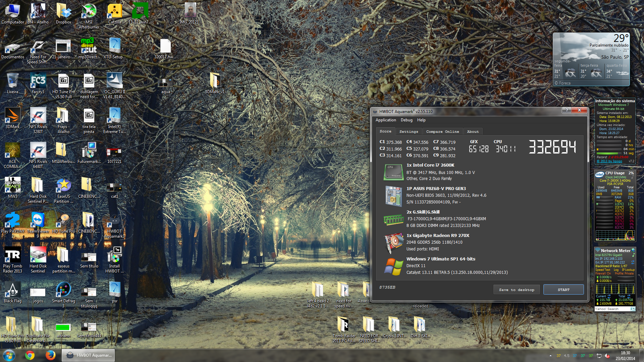This screenshot has height=362, width=644.
Task: Click the Save to desktop button
Action: tap(517, 290)
